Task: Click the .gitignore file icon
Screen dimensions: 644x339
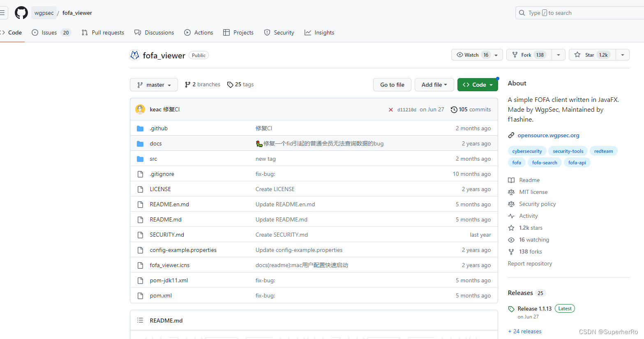Action: pos(140,174)
